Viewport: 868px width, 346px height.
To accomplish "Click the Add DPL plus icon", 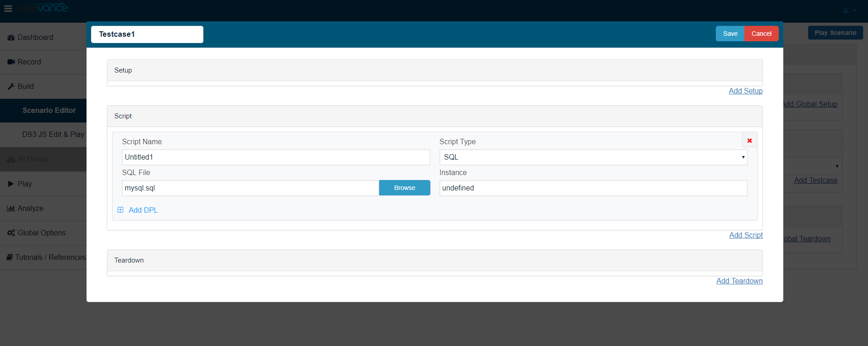I will point(121,210).
